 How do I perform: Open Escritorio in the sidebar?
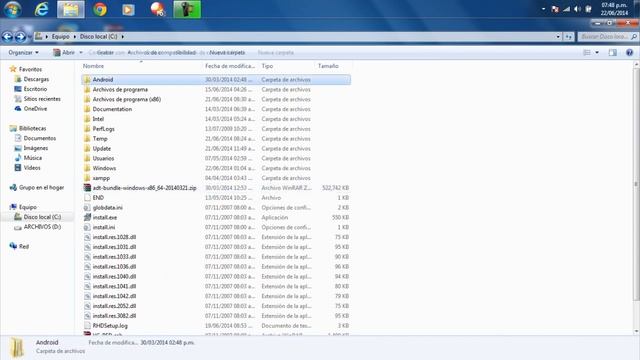(35, 89)
